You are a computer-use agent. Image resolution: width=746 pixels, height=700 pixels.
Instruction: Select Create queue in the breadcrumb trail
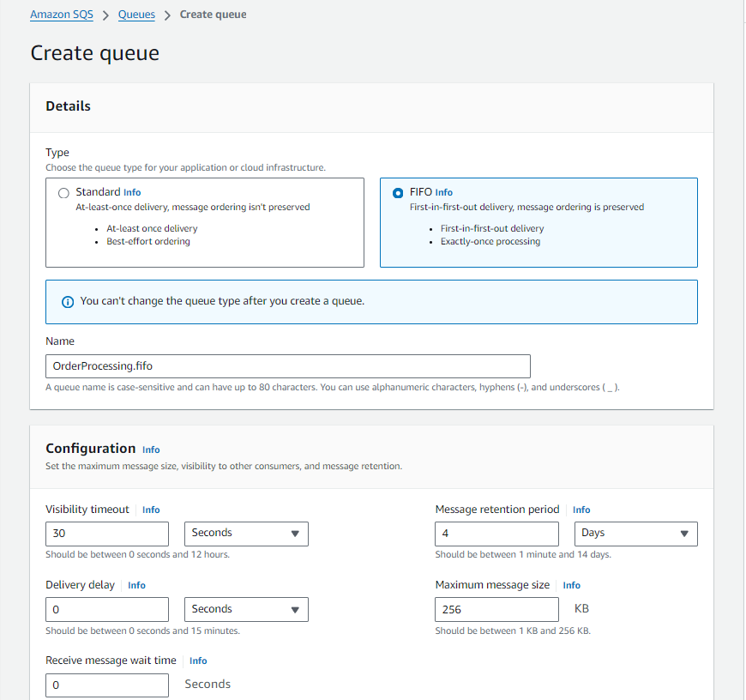click(213, 14)
